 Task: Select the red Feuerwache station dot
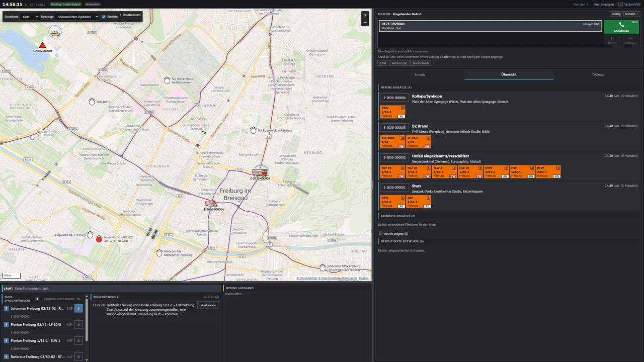pyautogui.click(x=99, y=239)
